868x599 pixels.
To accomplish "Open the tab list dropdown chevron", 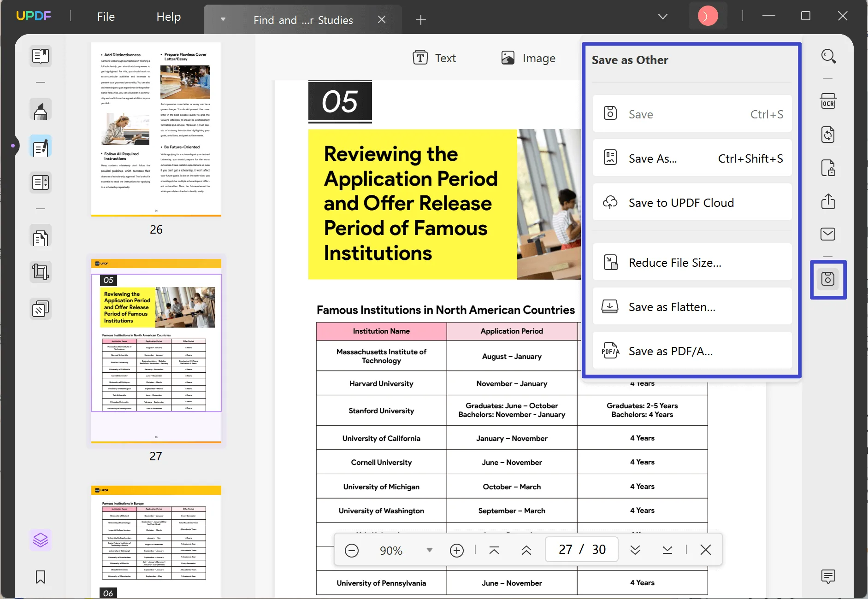I will [662, 17].
